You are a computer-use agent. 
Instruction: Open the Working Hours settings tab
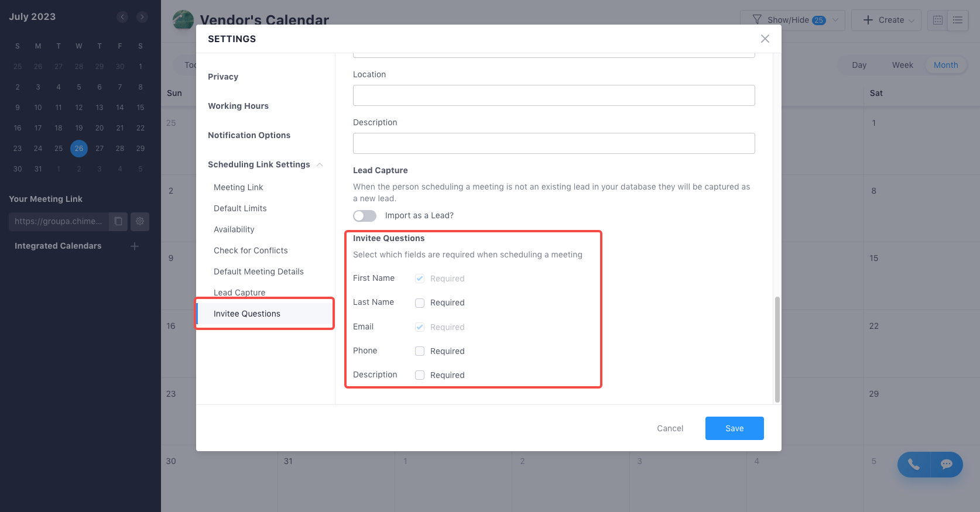238,106
